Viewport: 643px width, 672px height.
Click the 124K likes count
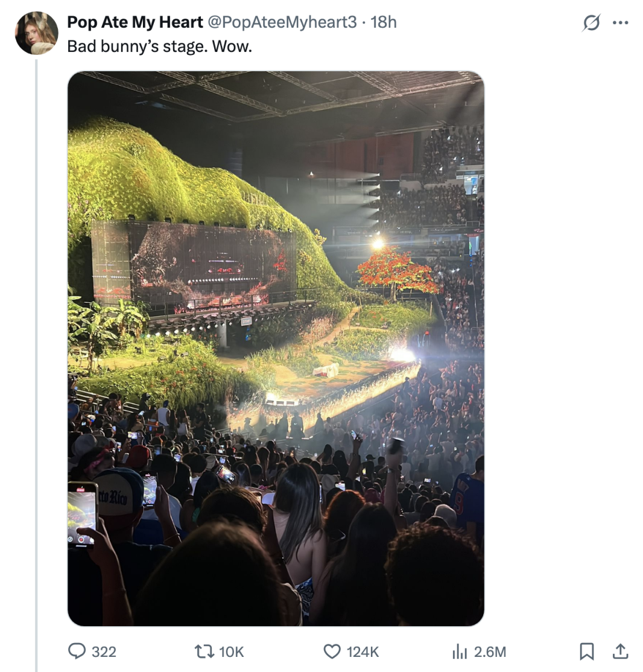pyautogui.click(x=363, y=652)
